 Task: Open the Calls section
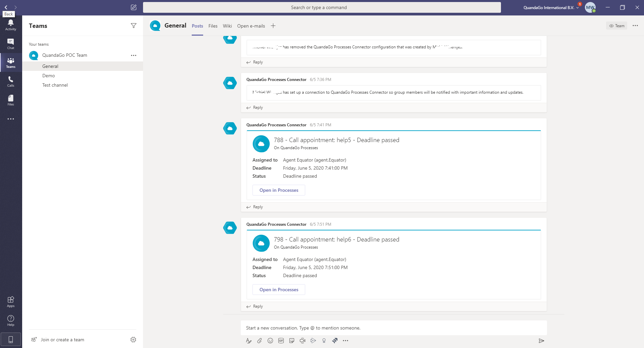(11, 81)
